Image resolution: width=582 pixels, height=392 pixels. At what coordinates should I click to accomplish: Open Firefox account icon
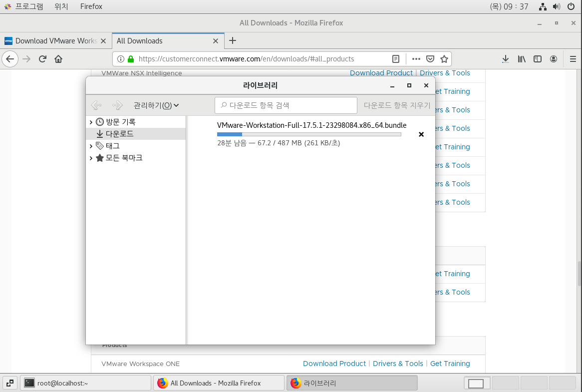[x=554, y=59]
